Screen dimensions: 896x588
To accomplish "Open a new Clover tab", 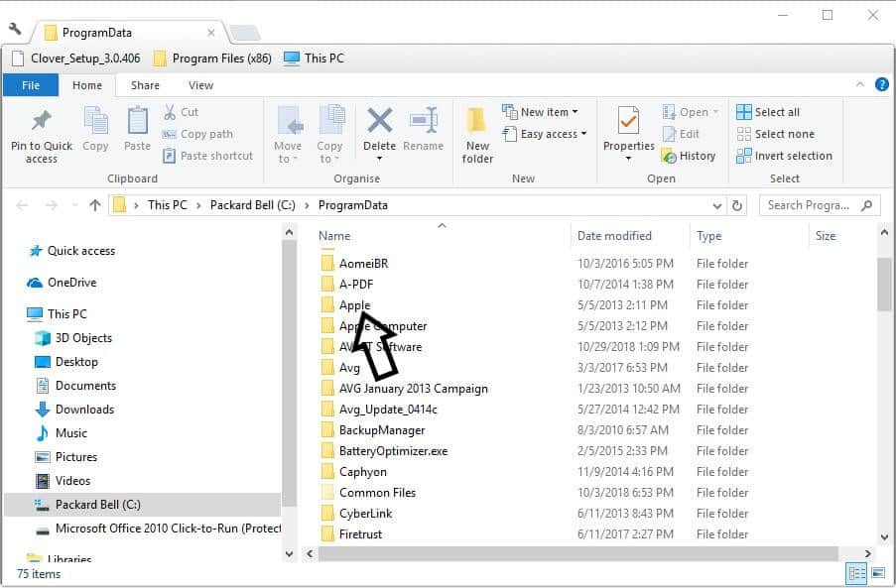I will pyautogui.click(x=245, y=33).
